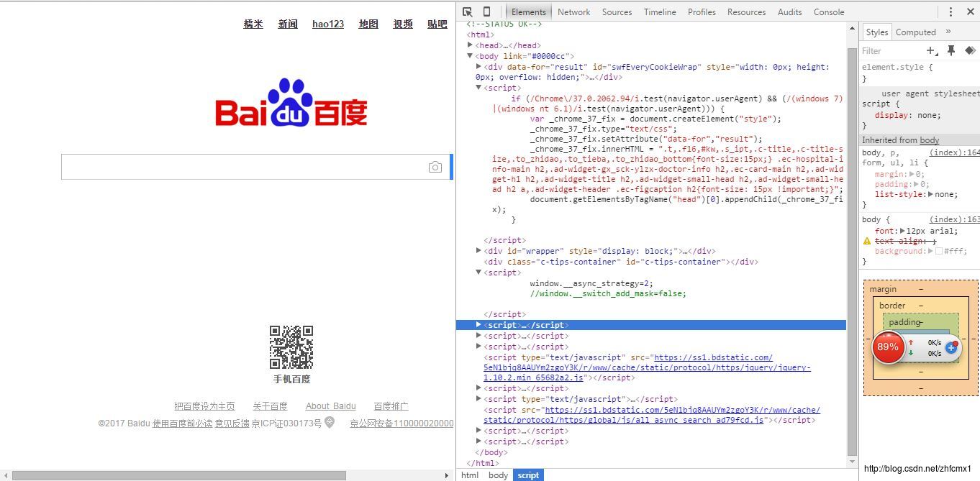980x481 pixels.
Task: Click the jquery-1.10.2 script source link
Action: coord(648,367)
